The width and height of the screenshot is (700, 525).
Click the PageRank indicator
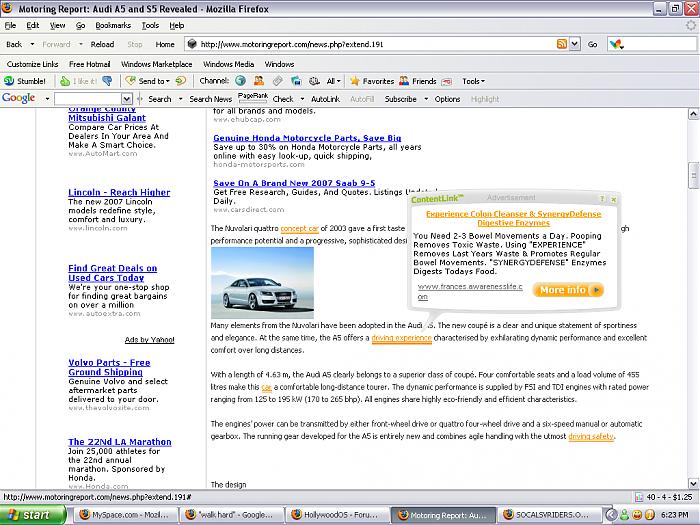tap(253, 98)
